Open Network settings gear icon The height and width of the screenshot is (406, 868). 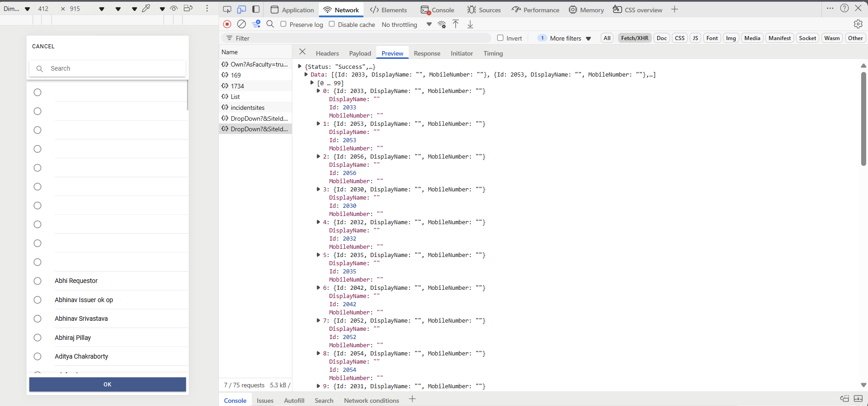pos(858,24)
